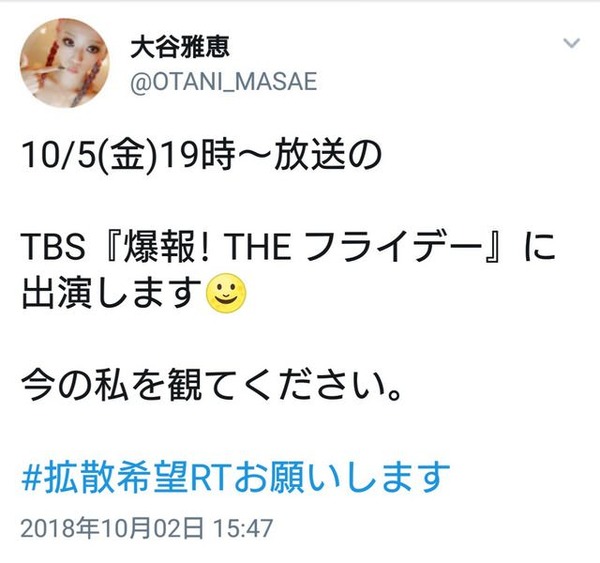The width and height of the screenshot is (600, 563).
Task: Click the お願いします part of the hashtag
Action: 342,477
